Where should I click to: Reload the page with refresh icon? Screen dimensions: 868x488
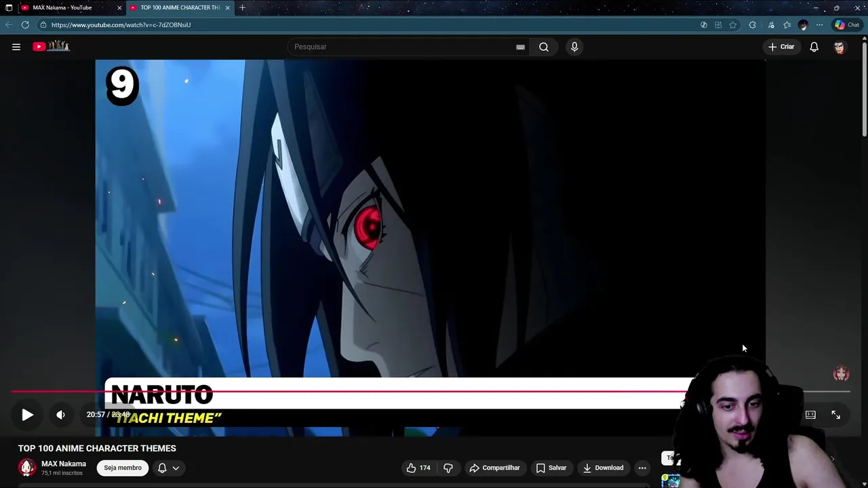[25, 25]
